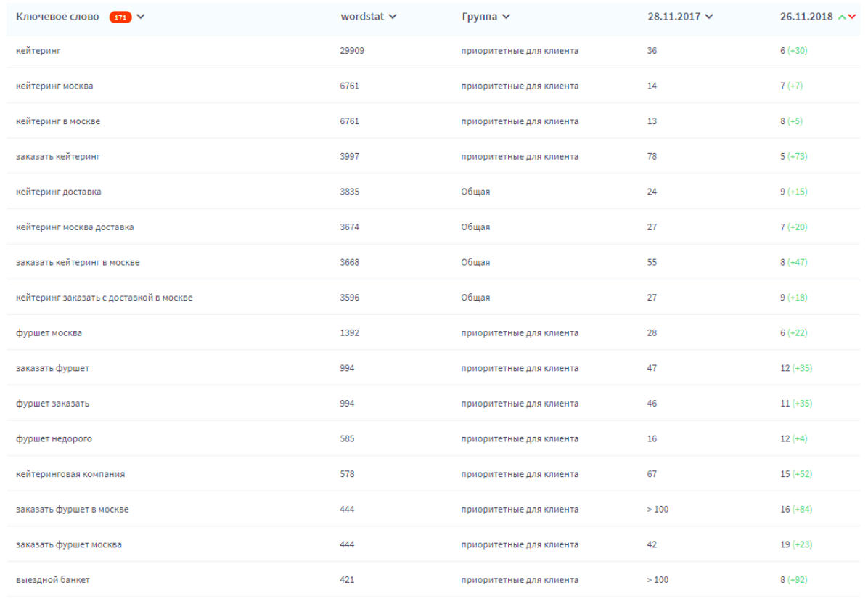Expand the Ключевое слово column chevron
The height and width of the screenshot is (604, 868).
pos(141,17)
